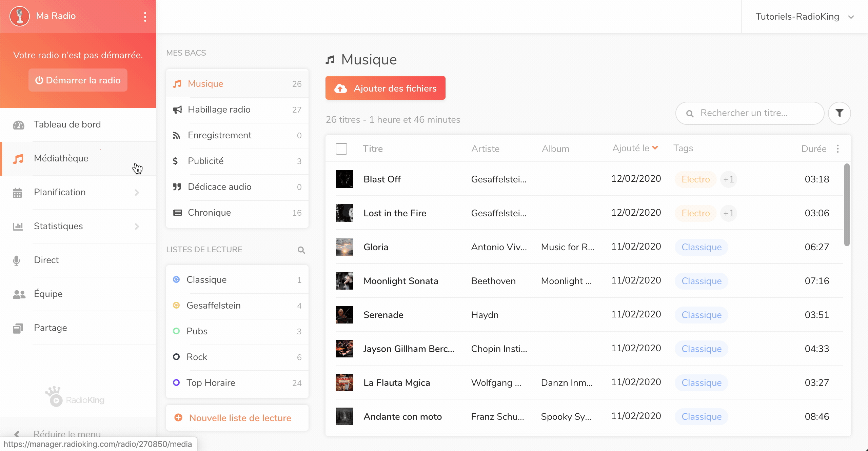Click the Chronique newspaper icon
This screenshot has height=451, width=868.
pos(177,213)
